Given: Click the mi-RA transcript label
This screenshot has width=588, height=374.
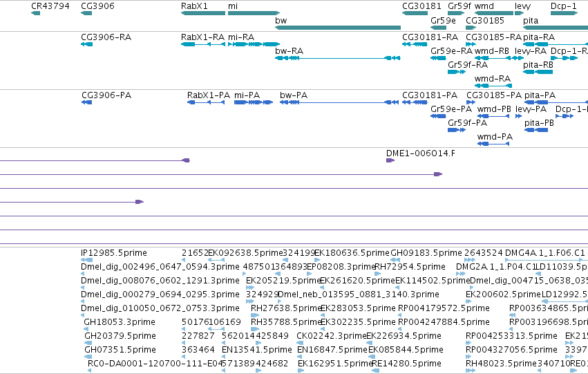Looking at the screenshot, I should [241, 37].
